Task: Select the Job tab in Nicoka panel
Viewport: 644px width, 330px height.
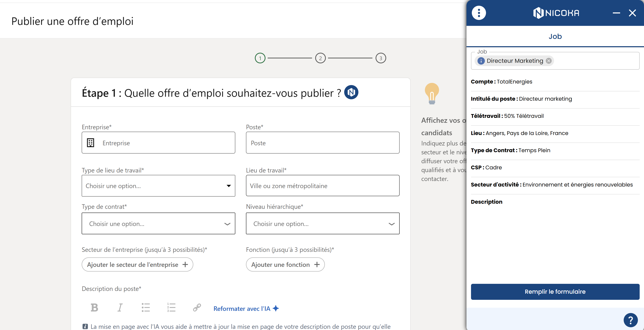Action: pos(555,37)
